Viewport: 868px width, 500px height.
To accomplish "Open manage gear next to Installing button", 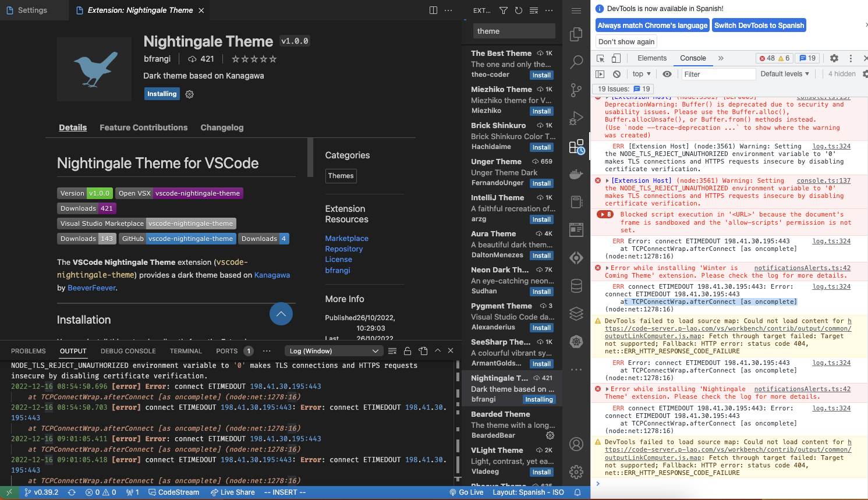I will (189, 94).
